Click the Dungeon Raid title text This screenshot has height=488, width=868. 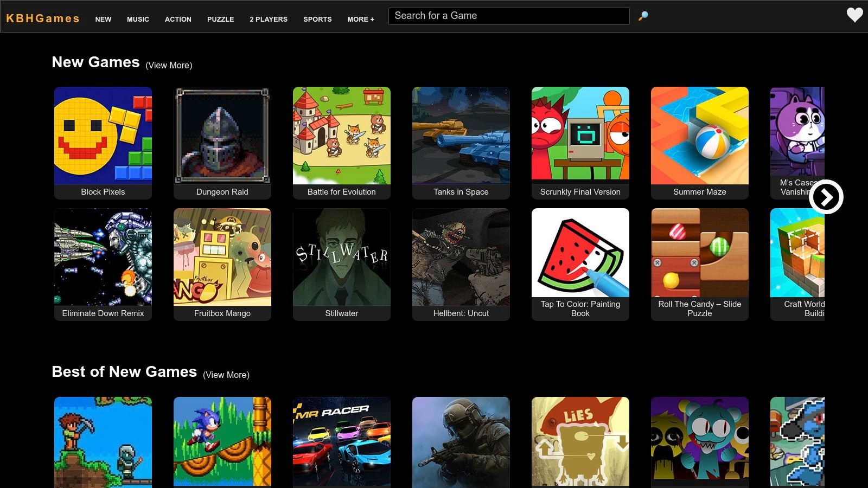tap(222, 192)
